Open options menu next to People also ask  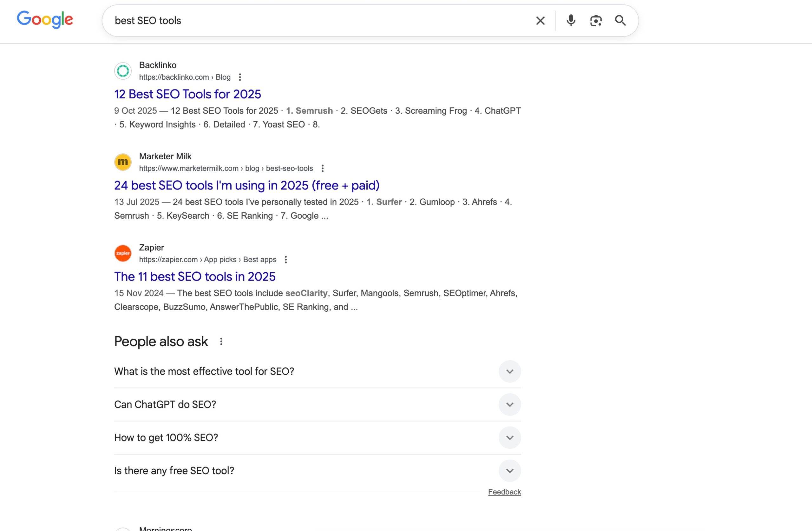pos(221,341)
